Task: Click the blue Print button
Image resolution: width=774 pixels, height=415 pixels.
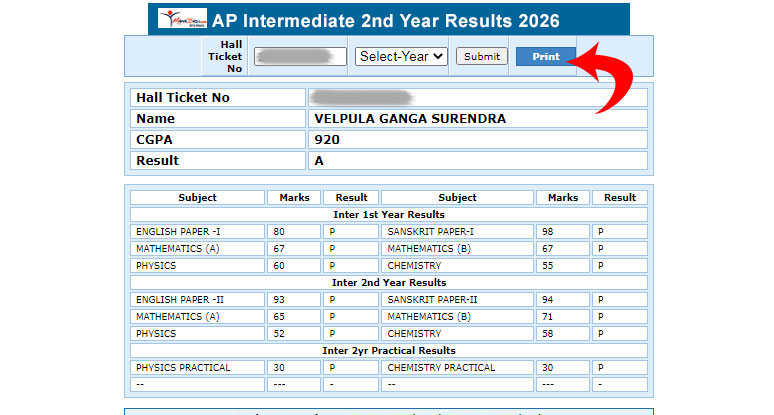Action: [x=545, y=57]
